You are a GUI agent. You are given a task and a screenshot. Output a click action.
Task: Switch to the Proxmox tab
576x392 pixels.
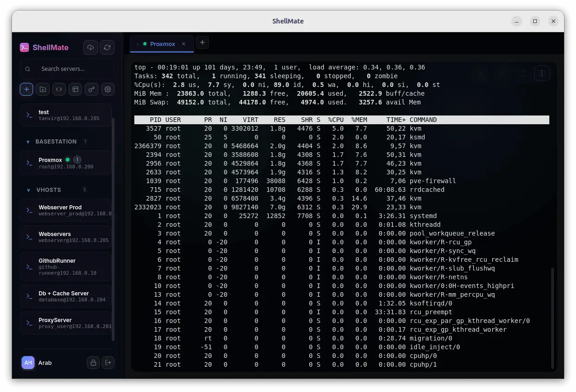point(162,44)
